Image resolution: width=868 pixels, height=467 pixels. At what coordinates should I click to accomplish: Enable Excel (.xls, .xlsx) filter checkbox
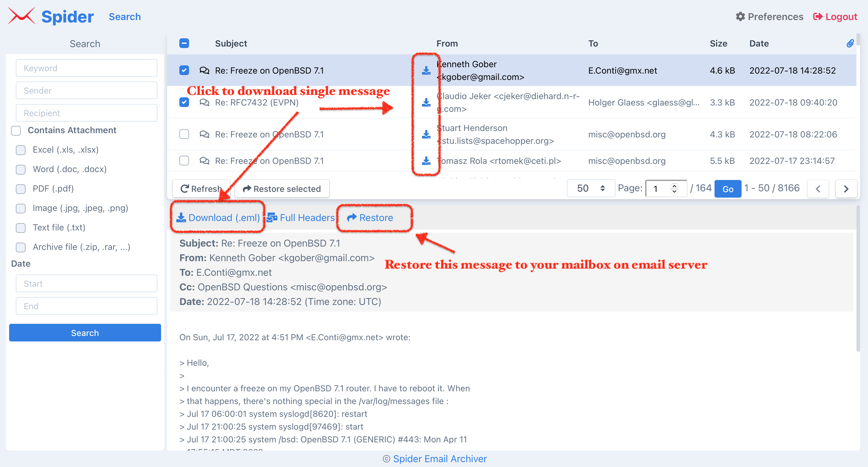21,150
